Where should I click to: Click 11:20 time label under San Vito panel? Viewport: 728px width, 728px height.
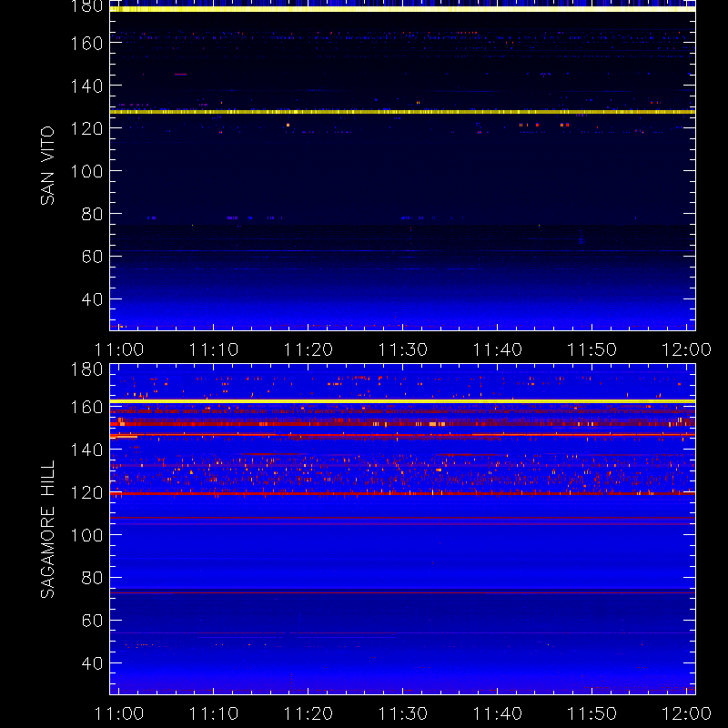(308, 349)
